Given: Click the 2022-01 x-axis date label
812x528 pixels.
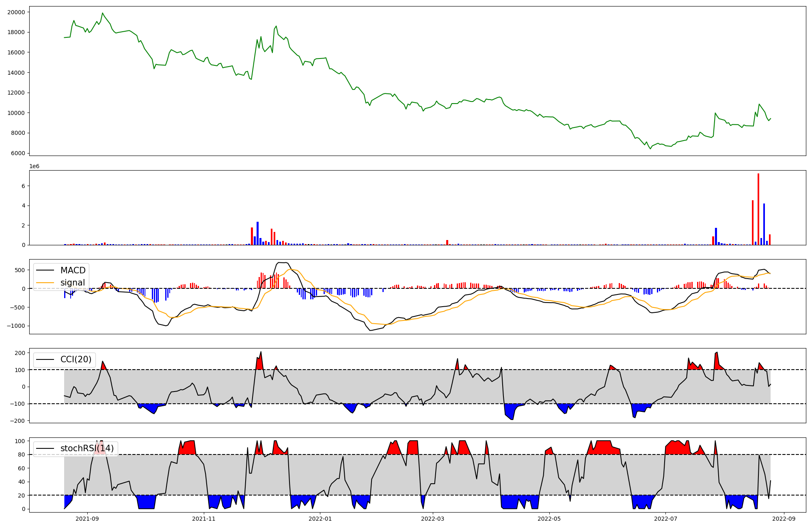Looking at the screenshot, I should (320, 519).
